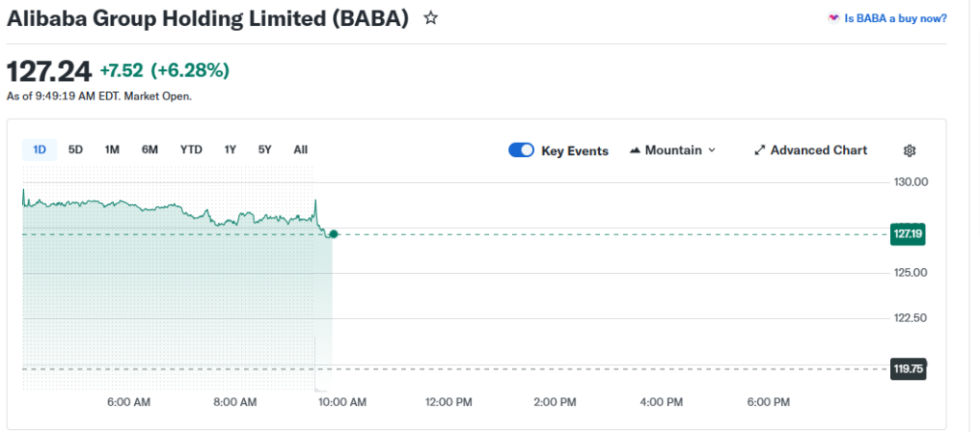Image resolution: width=980 pixels, height=432 pixels.
Task: Expand the Mountain chart type dropdown
Action: (x=710, y=150)
